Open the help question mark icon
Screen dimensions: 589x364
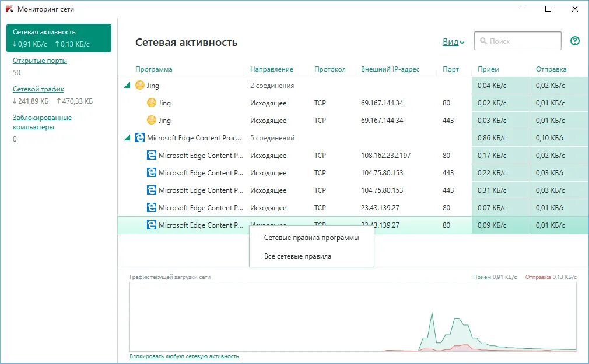[575, 41]
